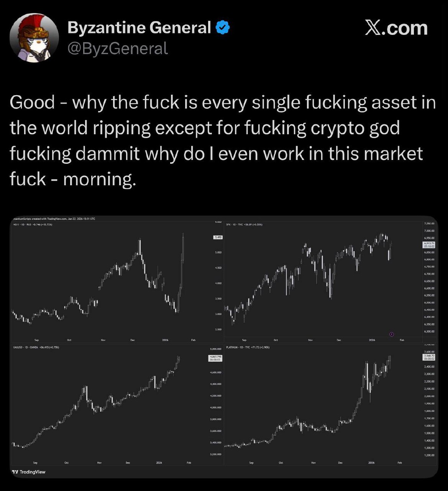Click the SPX current price tag
Image resolution: width=448 pixels, height=491 pixels.
coord(428,245)
